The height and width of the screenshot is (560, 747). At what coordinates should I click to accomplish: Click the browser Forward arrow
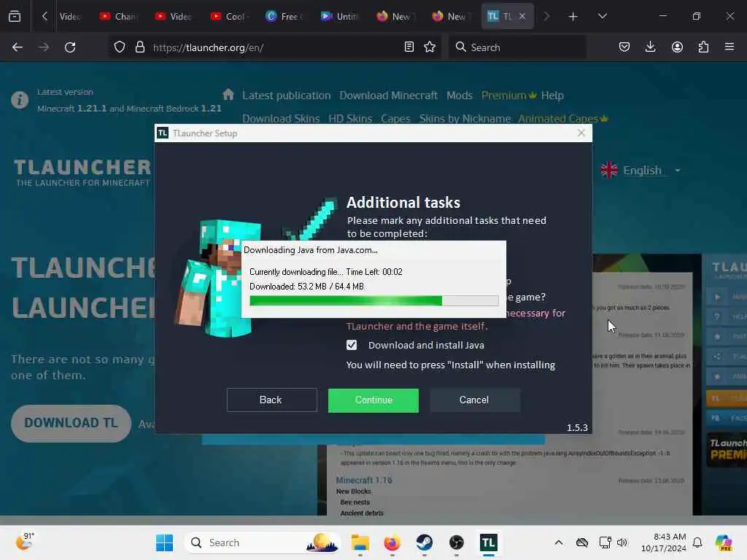tap(44, 47)
